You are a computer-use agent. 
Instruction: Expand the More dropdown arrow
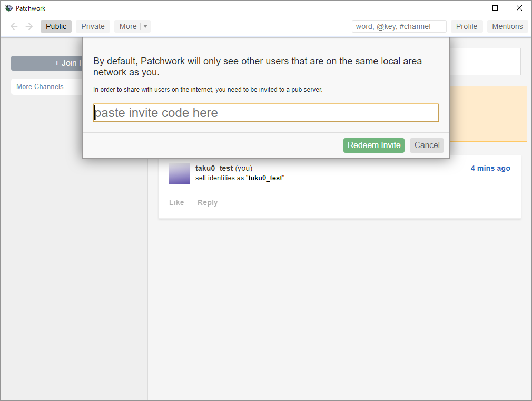pos(145,26)
